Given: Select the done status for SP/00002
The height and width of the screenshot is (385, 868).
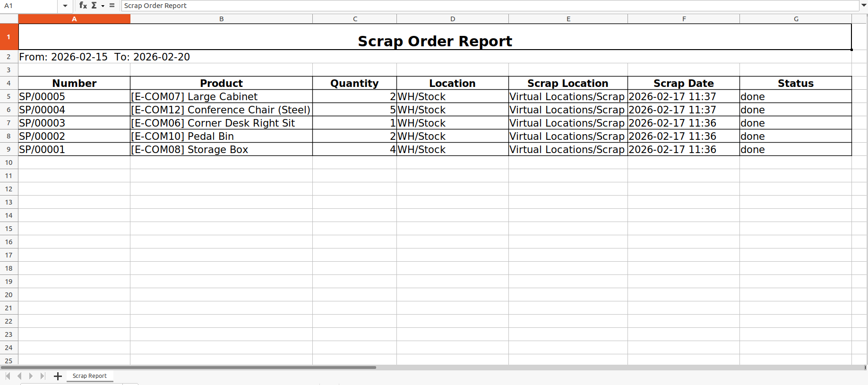Looking at the screenshot, I should tap(796, 136).
